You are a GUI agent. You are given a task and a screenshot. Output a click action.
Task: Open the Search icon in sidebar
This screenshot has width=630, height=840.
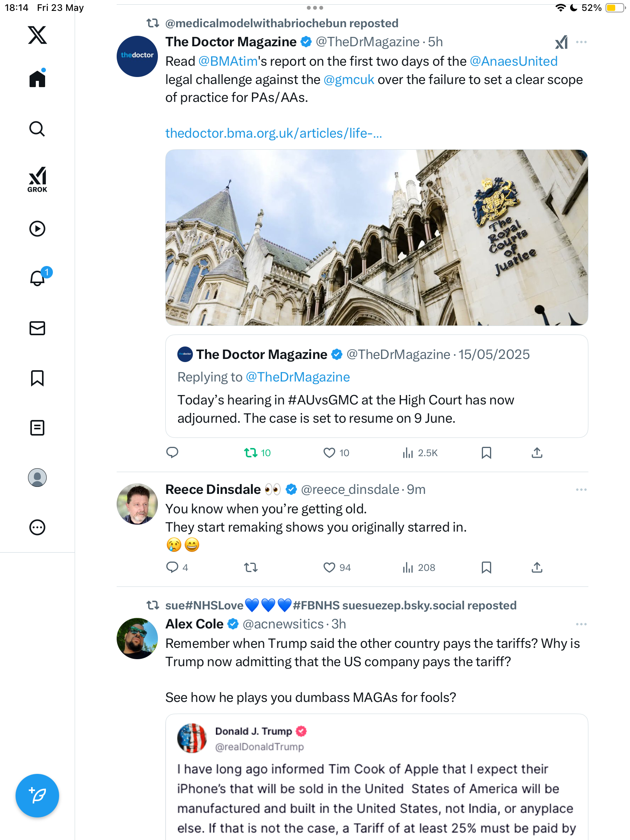37,129
